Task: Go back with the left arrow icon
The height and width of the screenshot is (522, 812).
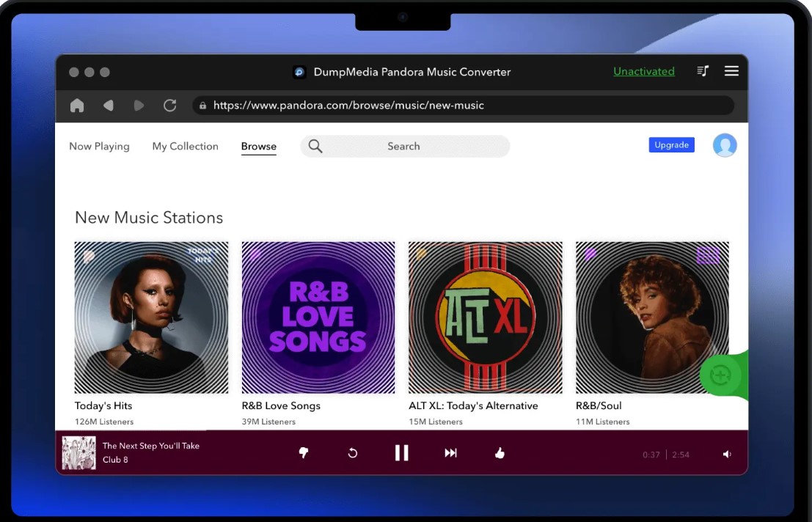Action: pos(109,106)
